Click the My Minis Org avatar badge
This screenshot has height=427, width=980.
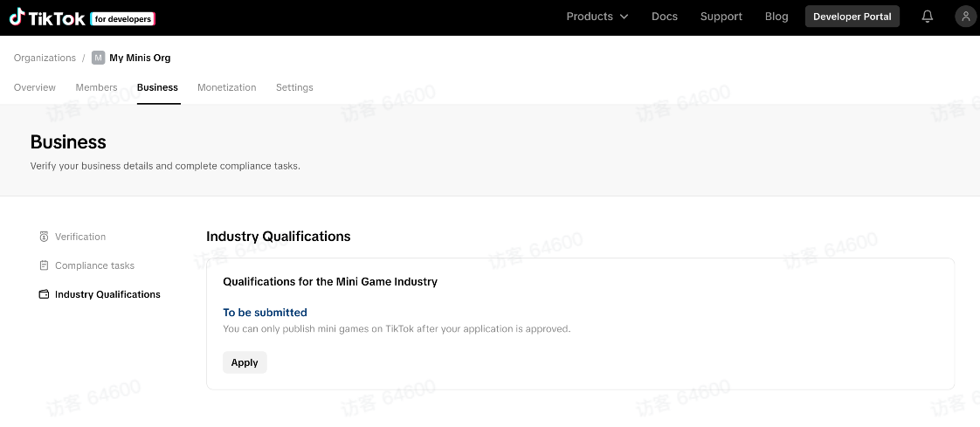point(98,58)
